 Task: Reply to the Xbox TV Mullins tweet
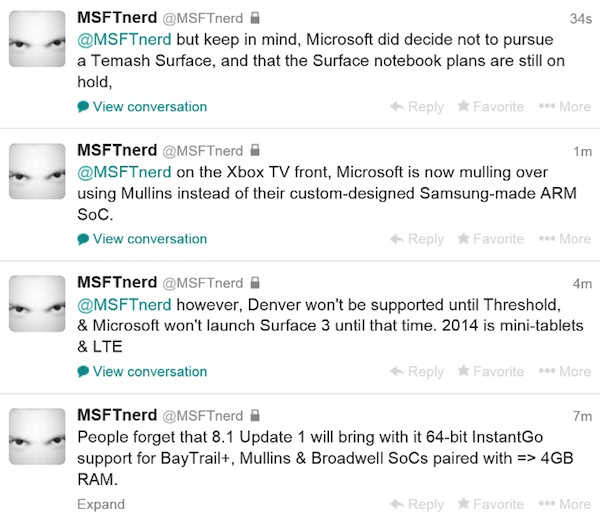click(x=417, y=239)
